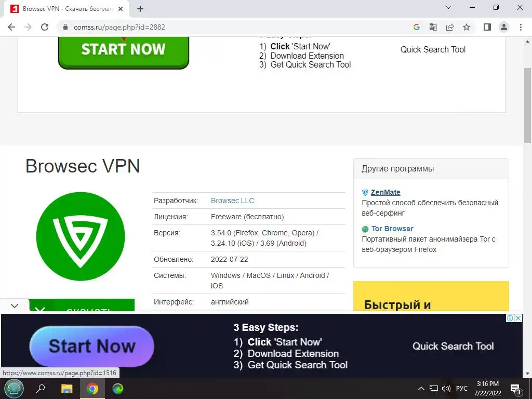Image resolution: width=532 pixels, height=399 pixels.
Task: Select the 2022-07-22 update date
Action: point(229,260)
